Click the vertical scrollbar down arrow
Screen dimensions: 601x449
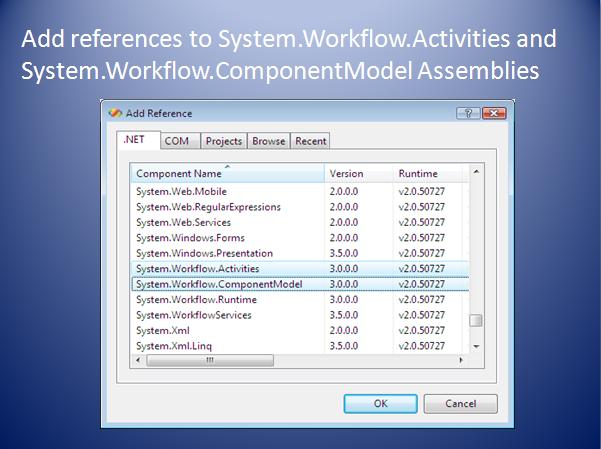click(476, 345)
